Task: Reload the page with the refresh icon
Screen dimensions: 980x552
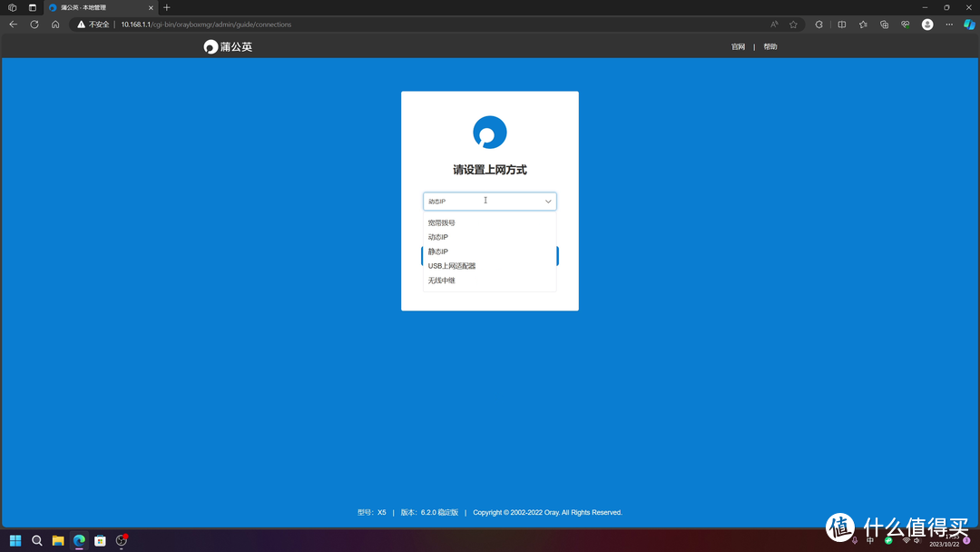Action: click(34, 25)
